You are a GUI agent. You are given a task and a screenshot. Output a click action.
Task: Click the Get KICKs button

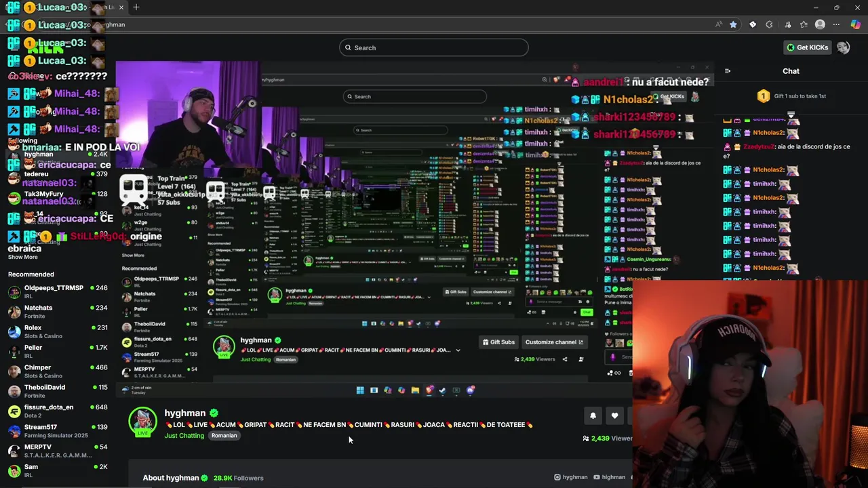pos(807,47)
